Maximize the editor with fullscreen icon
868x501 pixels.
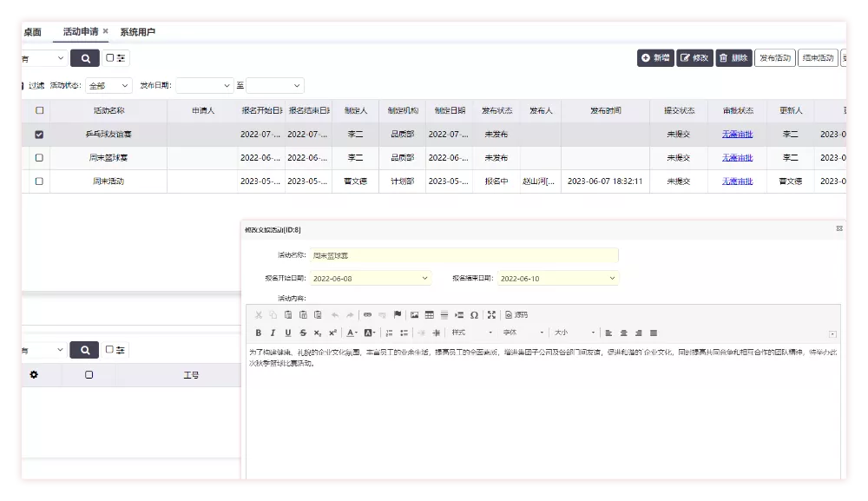coord(491,315)
